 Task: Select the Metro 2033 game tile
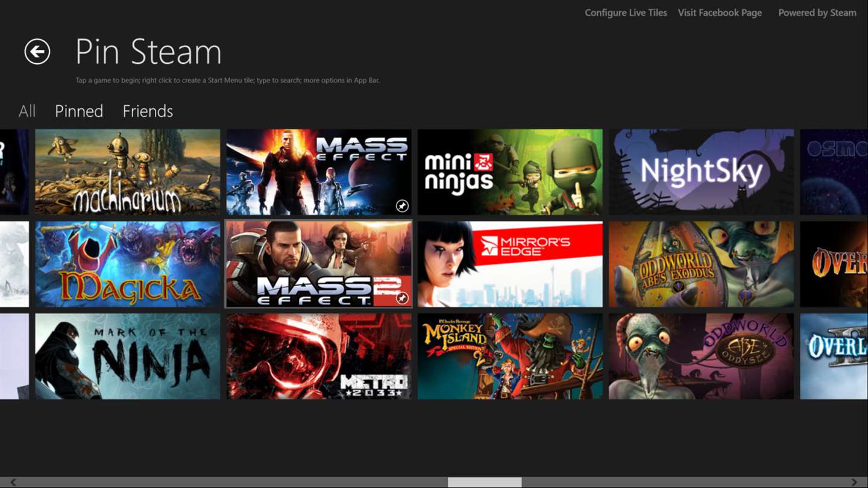tap(319, 356)
